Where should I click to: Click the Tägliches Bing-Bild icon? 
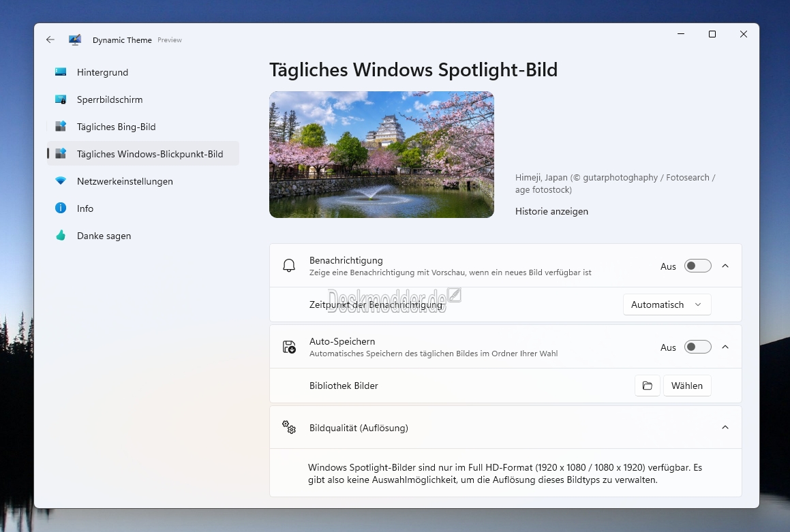click(x=61, y=126)
